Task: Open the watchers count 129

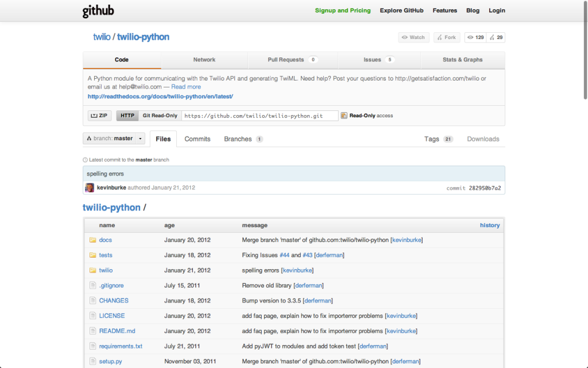Action: [475, 37]
